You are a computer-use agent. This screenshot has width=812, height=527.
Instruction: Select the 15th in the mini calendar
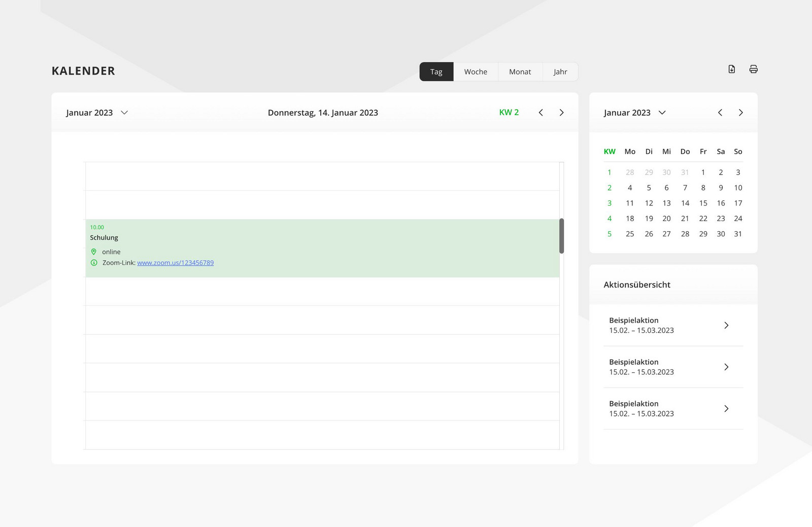point(703,203)
